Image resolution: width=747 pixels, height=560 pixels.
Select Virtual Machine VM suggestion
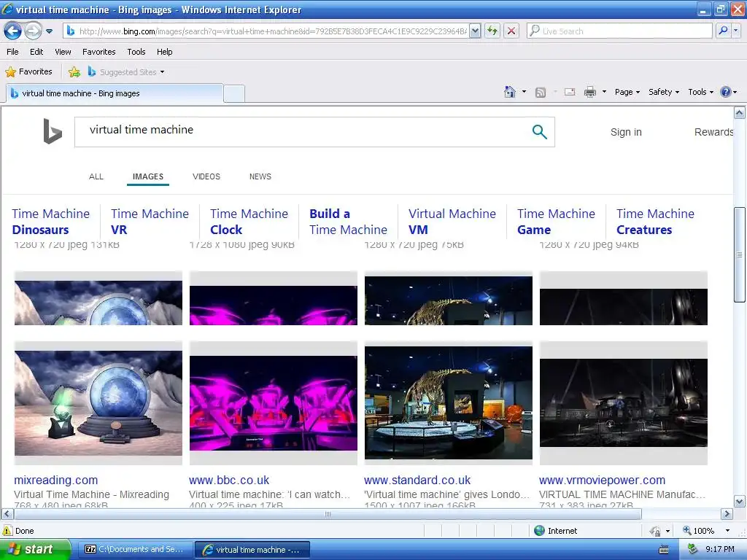pos(452,222)
